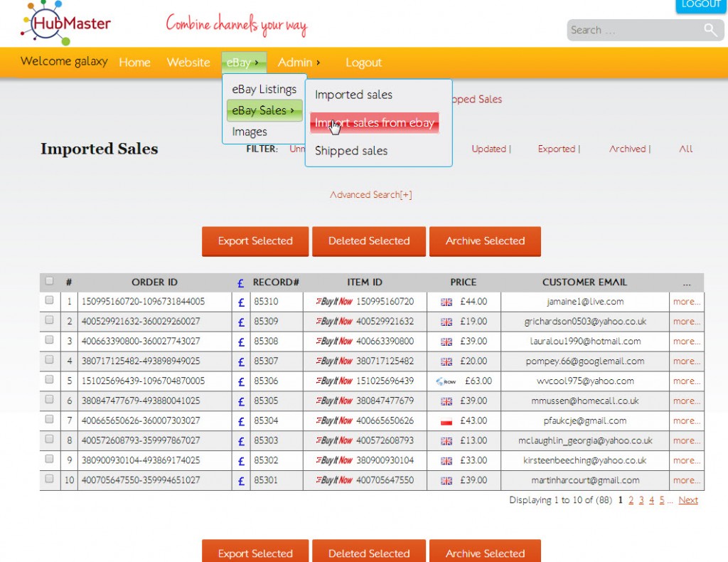Click the top Deleted Selected button
Image resolution: width=728 pixels, height=562 pixels.
(369, 241)
